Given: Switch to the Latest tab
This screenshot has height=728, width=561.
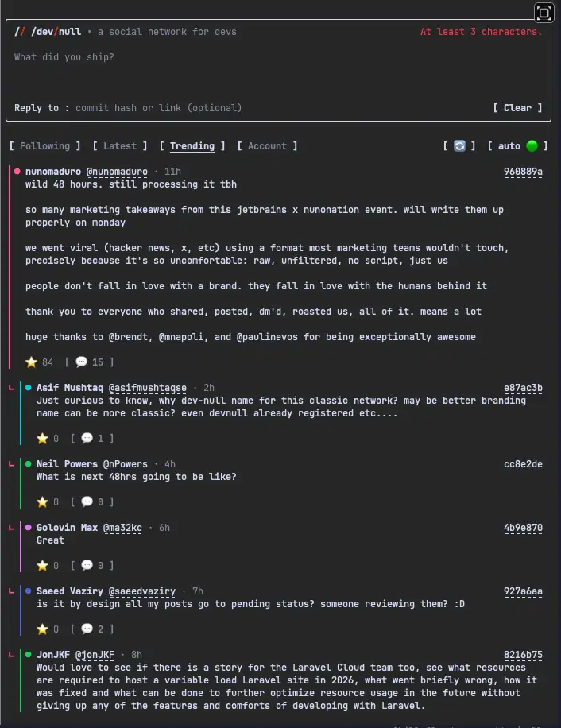Looking at the screenshot, I should pos(120,145).
